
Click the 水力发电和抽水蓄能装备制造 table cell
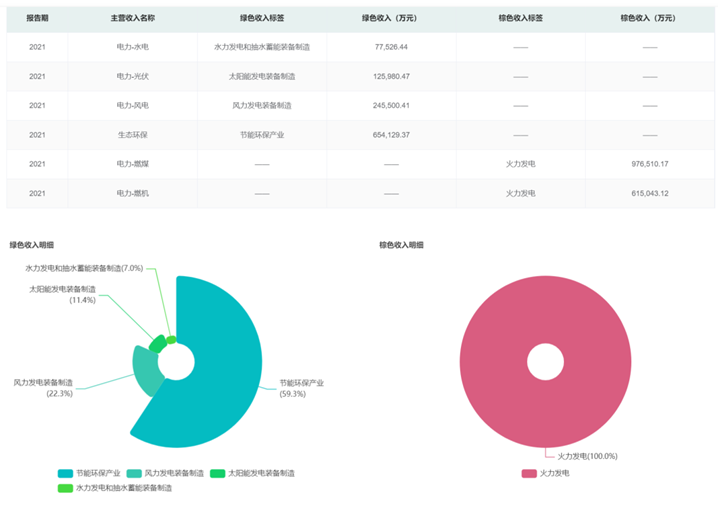[262, 47]
